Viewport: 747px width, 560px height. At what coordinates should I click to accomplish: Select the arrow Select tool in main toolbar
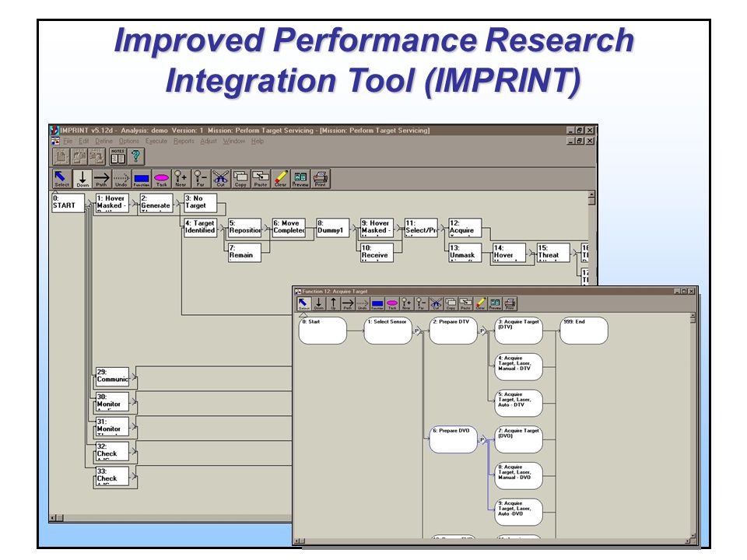tap(62, 179)
